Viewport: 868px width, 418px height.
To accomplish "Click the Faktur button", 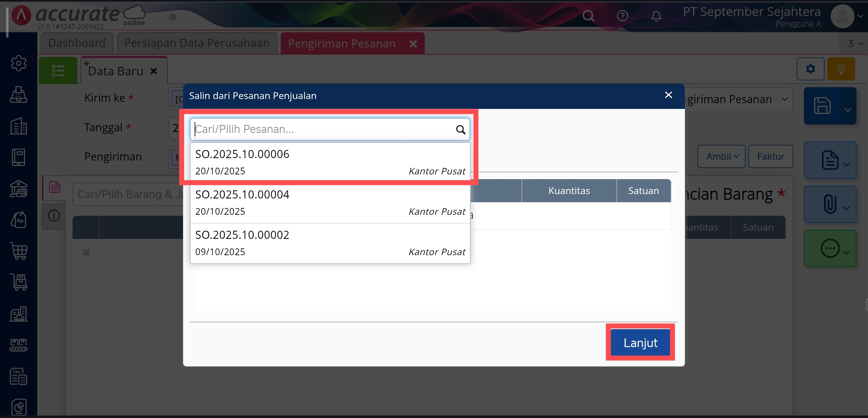I will pyautogui.click(x=770, y=156).
